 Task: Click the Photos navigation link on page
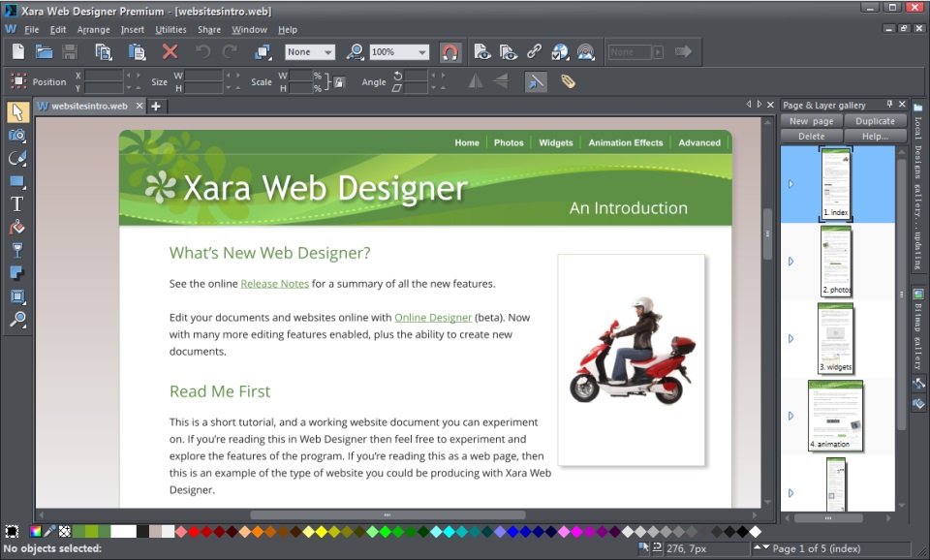(x=509, y=142)
